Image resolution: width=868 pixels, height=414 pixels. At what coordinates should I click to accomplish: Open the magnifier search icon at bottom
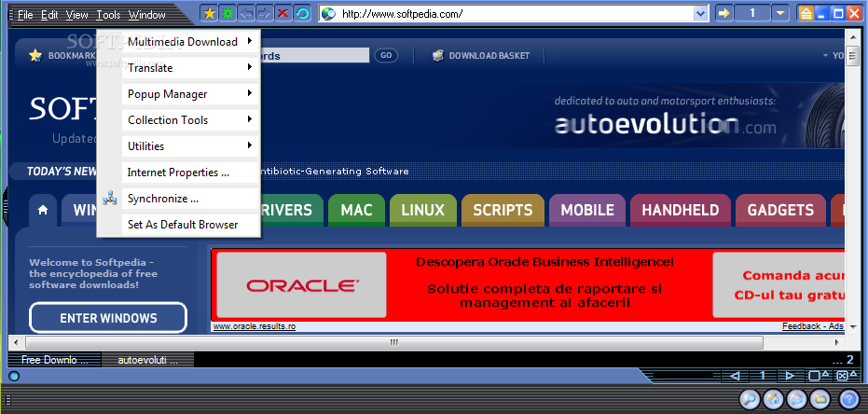click(750, 399)
